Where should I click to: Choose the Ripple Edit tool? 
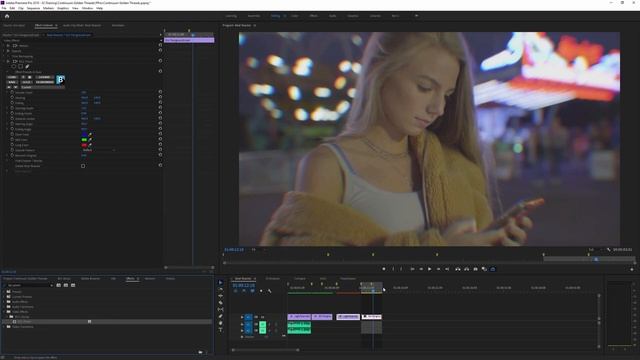click(220, 296)
